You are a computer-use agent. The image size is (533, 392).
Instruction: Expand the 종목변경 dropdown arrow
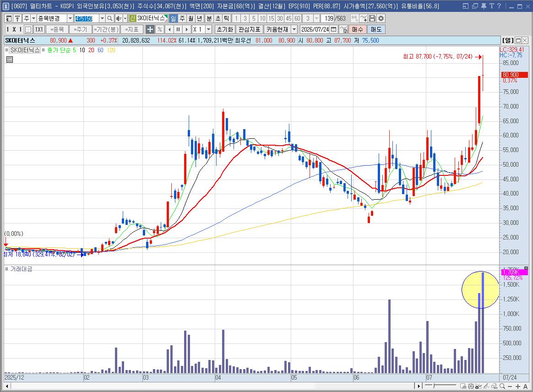(x=70, y=18)
